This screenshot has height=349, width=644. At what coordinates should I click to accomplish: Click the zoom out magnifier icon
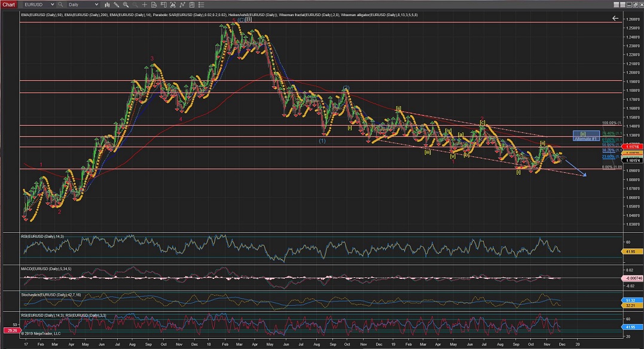[135, 4]
